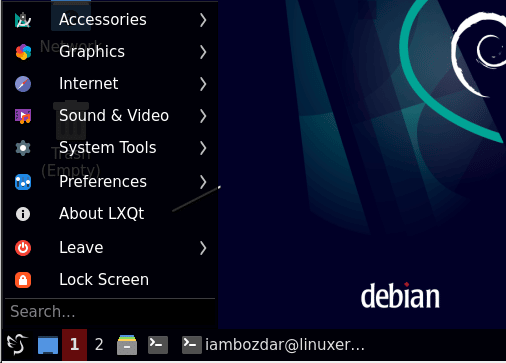Expand the Sound & Video submenu arrow
Viewport: 506px width, 363px height.
coord(203,116)
